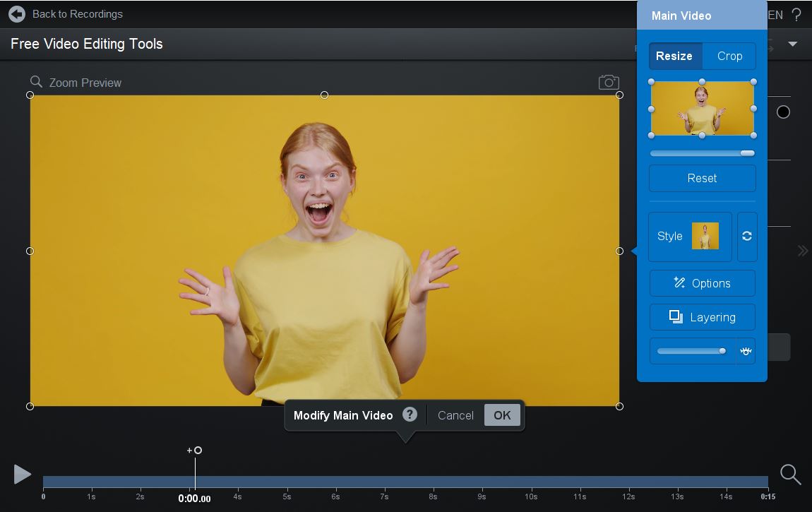Click the Reset button
Image resolution: width=812 pixels, height=512 pixels.
702,178
